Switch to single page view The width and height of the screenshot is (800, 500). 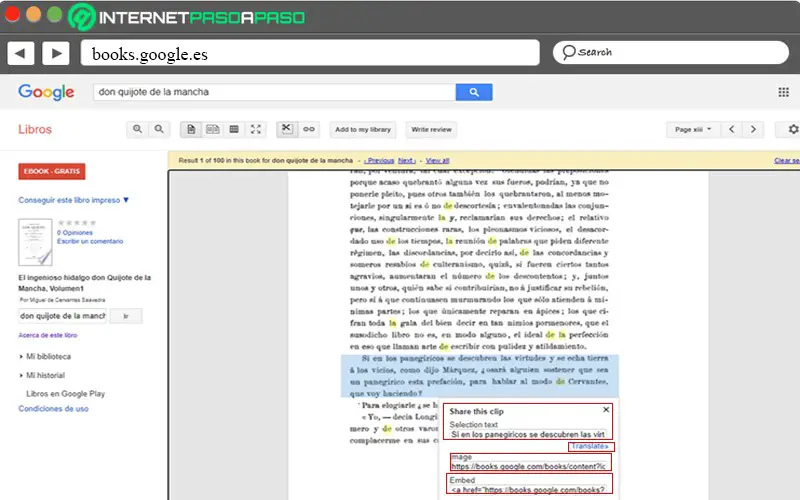point(191,129)
